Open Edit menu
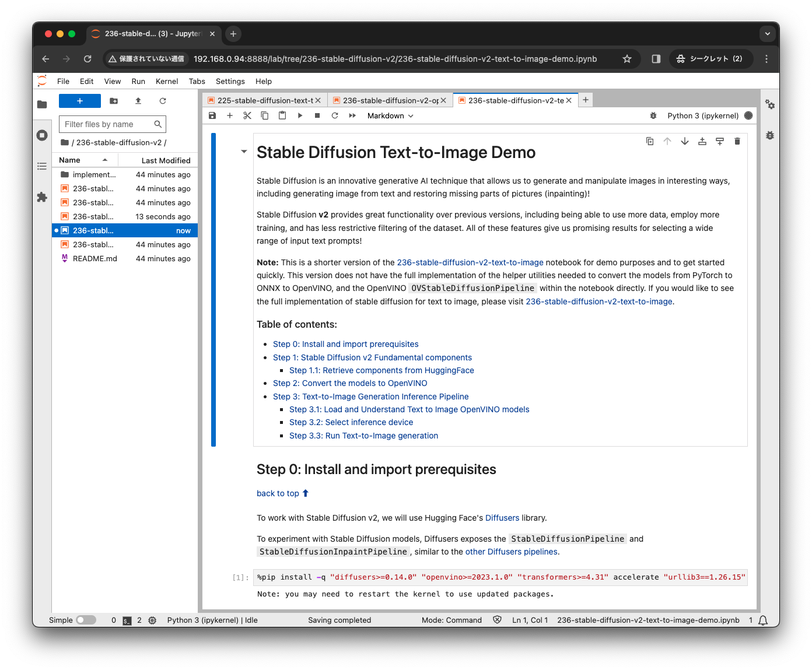The height and width of the screenshot is (670, 812). click(87, 81)
